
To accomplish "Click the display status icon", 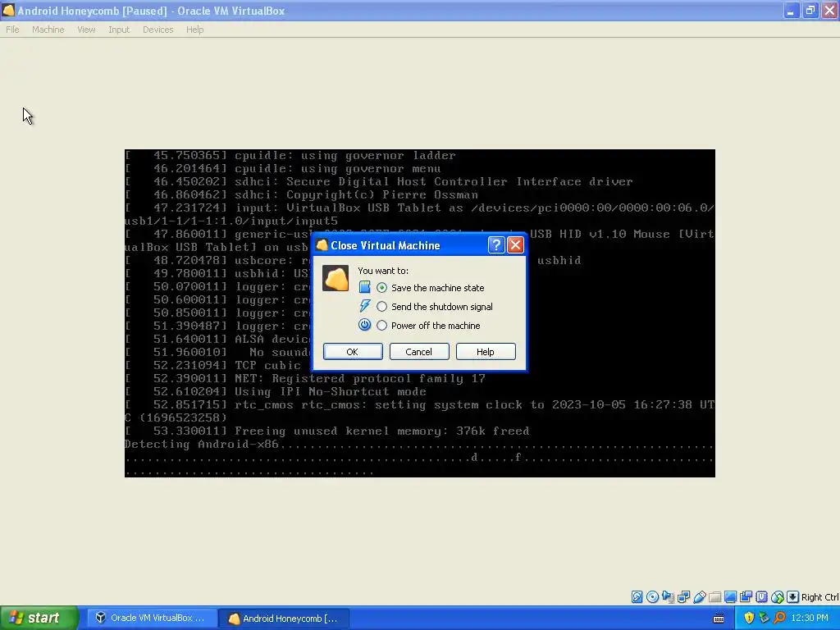I will tap(730, 597).
